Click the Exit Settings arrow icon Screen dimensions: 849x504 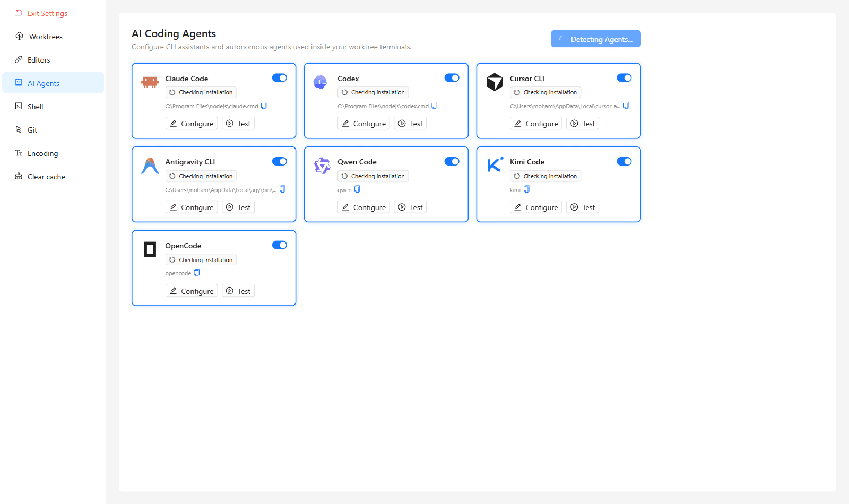coord(19,13)
